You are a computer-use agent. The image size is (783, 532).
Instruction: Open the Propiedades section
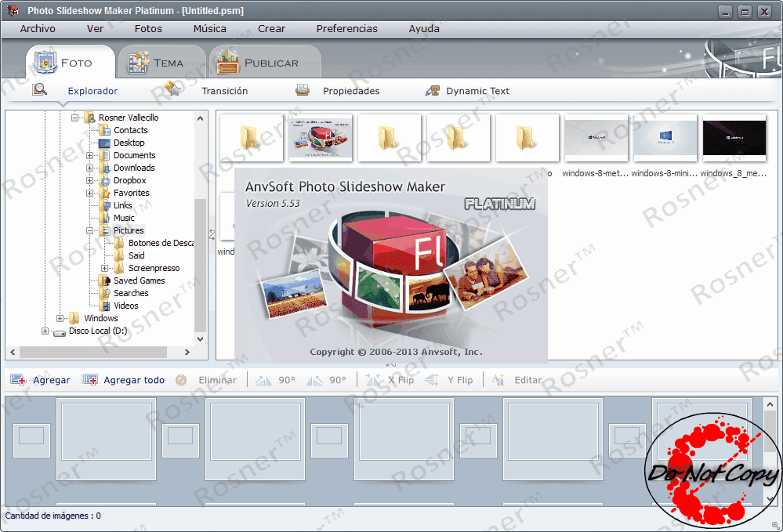click(x=352, y=91)
